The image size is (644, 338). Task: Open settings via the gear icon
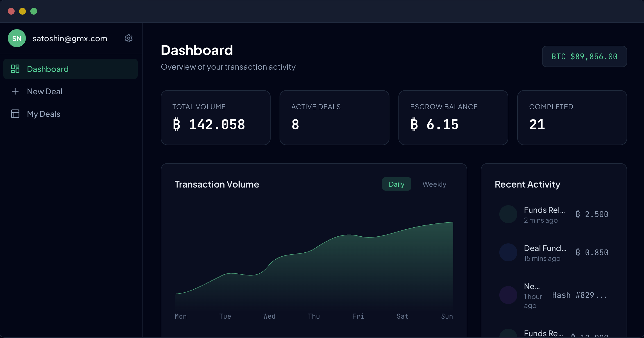point(129,38)
